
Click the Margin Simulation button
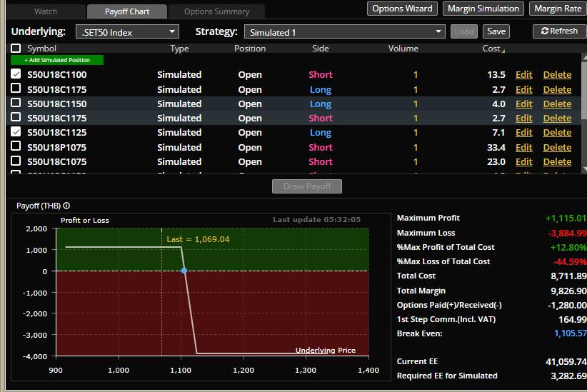click(x=483, y=9)
